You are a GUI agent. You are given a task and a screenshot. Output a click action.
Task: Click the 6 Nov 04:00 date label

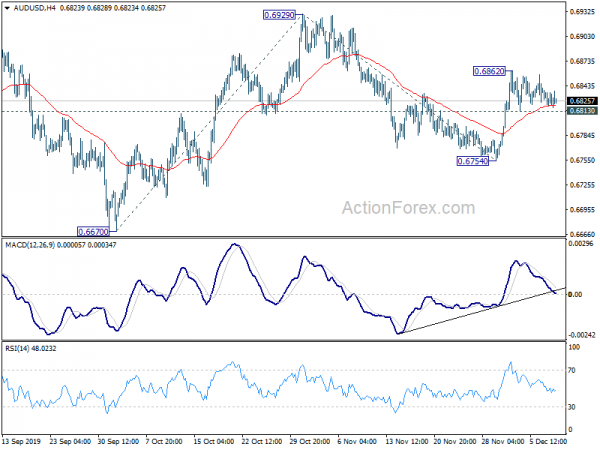pyautogui.click(x=357, y=442)
